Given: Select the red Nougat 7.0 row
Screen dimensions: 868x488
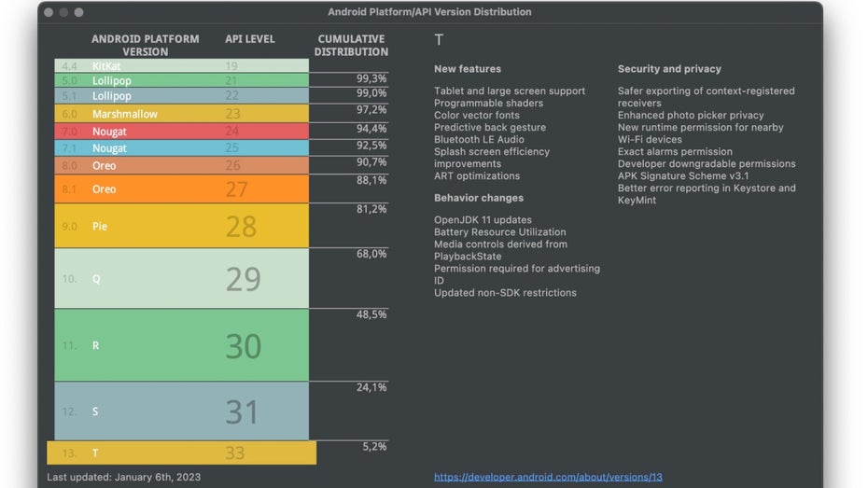Looking at the screenshot, I should [181, 132].
